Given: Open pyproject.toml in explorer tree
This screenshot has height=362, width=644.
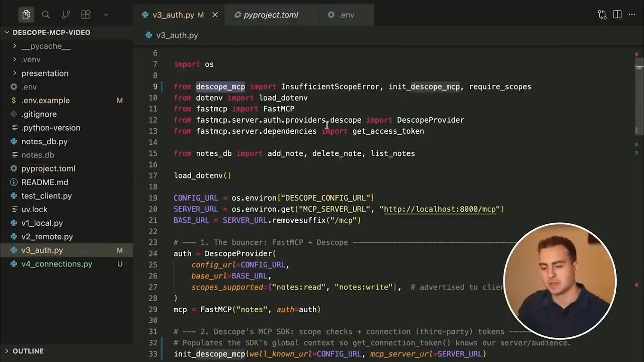Looking at the screenshot, I should (66, 168).
